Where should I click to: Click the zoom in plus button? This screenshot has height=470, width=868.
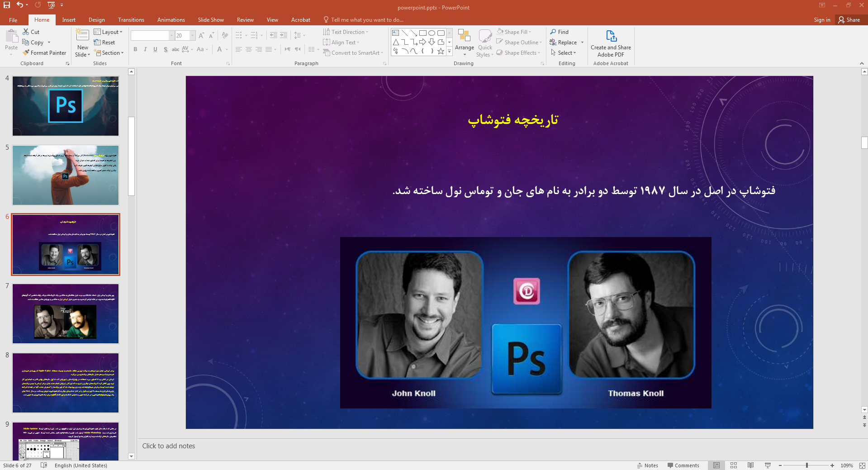tap(832, 465)
